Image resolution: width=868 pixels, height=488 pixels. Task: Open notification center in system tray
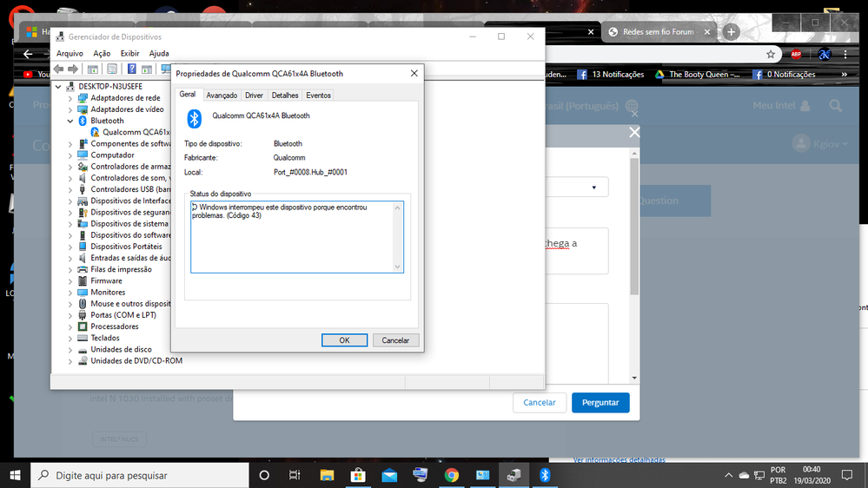pyautogui.click(x=846, y=475)
